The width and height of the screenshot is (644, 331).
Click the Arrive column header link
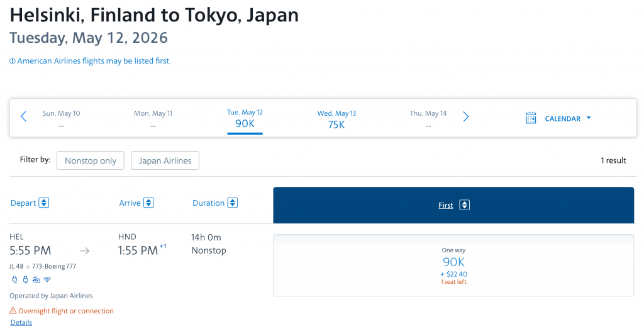[130, 203]
